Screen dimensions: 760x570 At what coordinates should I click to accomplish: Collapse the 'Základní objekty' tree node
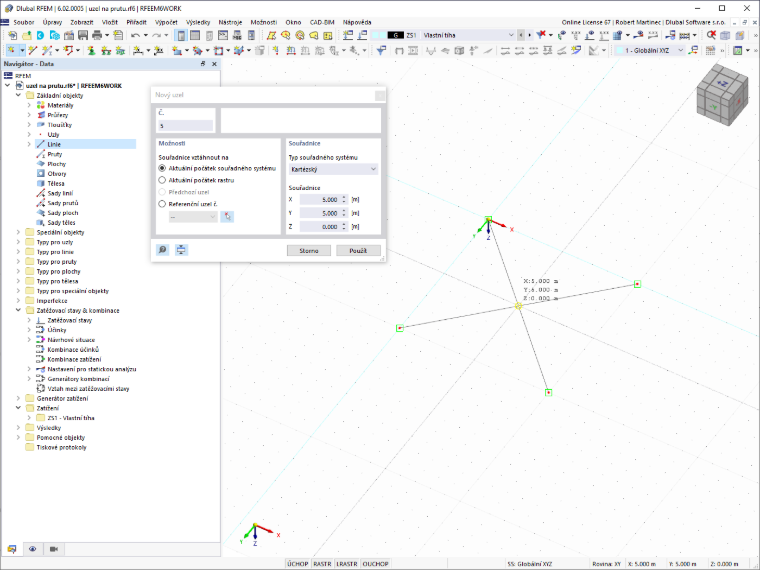[18, 95]
